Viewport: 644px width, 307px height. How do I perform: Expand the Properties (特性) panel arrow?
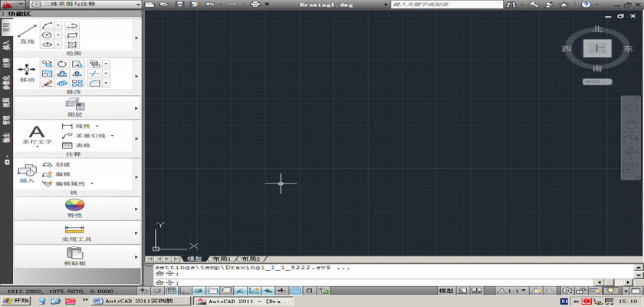[136, 209]
